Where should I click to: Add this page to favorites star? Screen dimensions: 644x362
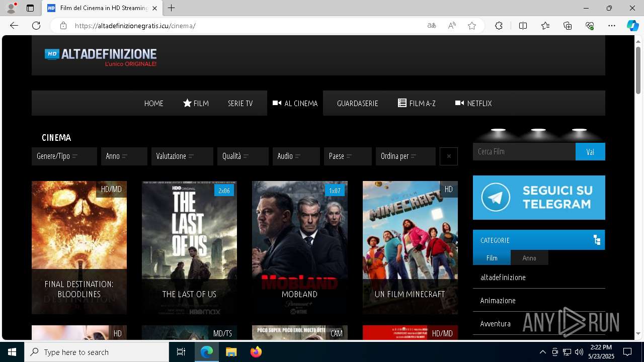472,26
